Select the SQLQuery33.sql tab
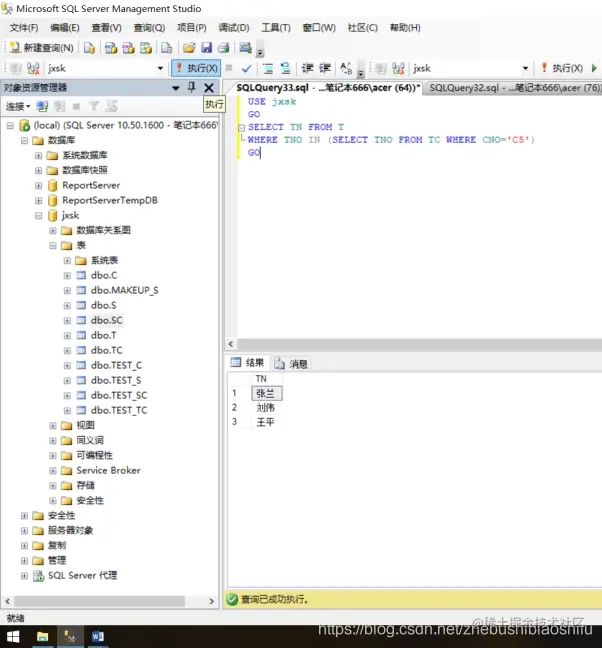The image size is (602, 648). pos(326,88)
